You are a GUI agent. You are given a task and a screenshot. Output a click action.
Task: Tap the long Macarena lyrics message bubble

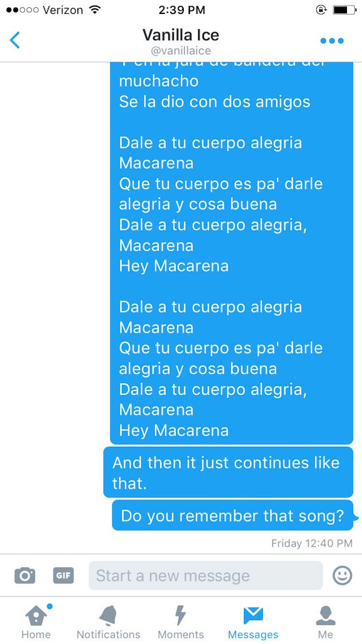(x=232, y=253)
